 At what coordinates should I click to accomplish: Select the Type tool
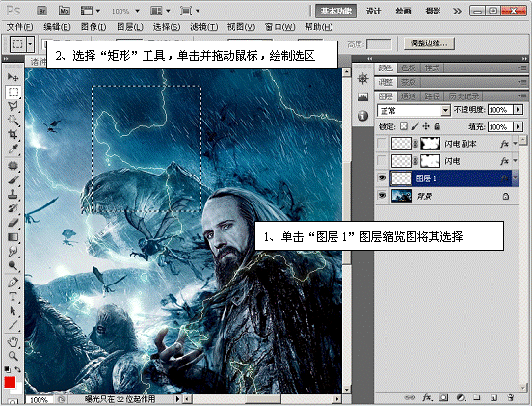[x=13, y=296]
